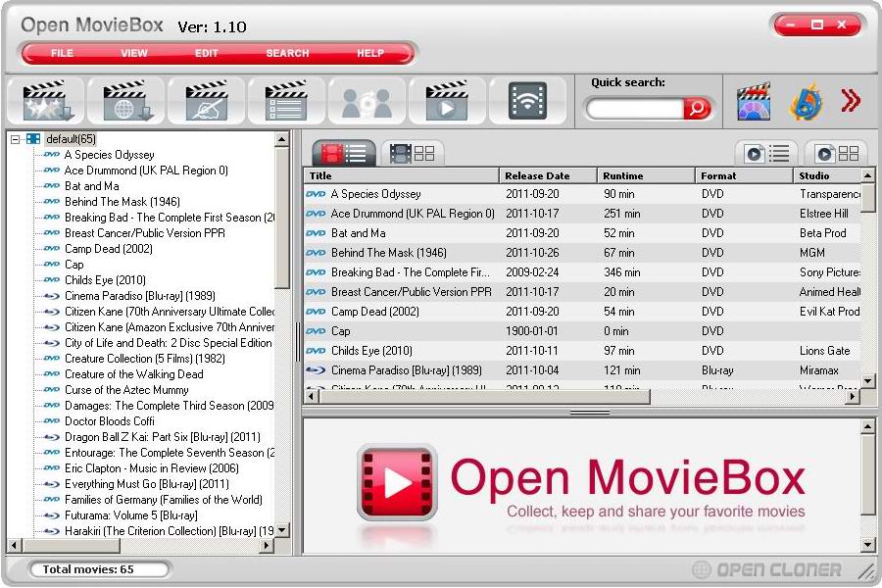Click the add movie from file toolbar icon with stars
The height and width of the screenshot is (588, 882).
coord(47,101)
